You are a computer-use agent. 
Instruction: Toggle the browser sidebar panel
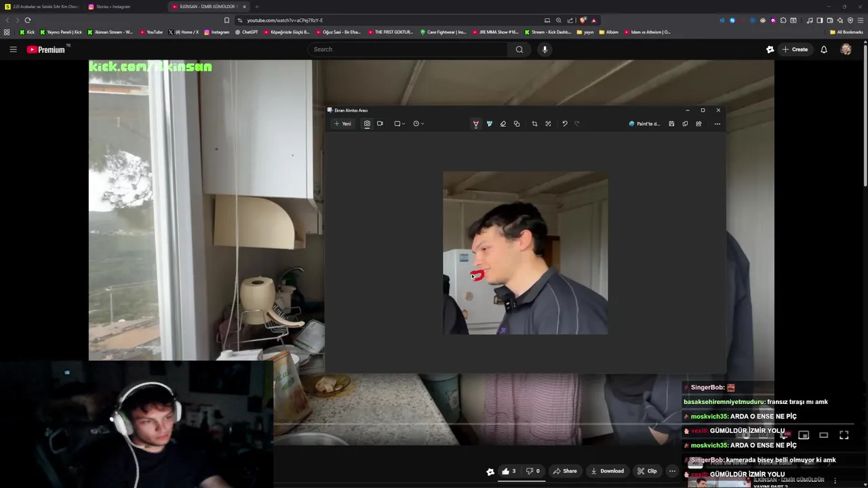coord(819,20)
